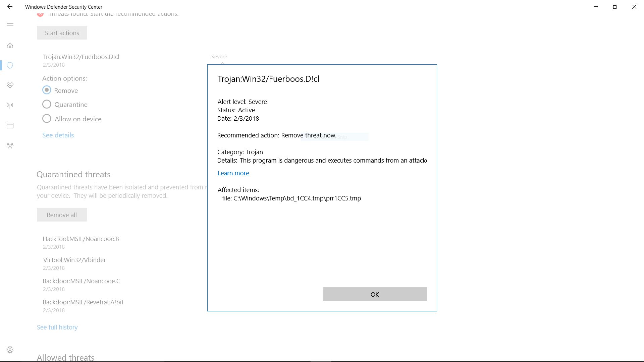Click Remove all quarantined threats button

pyautogui.click(x=62, y=215)
